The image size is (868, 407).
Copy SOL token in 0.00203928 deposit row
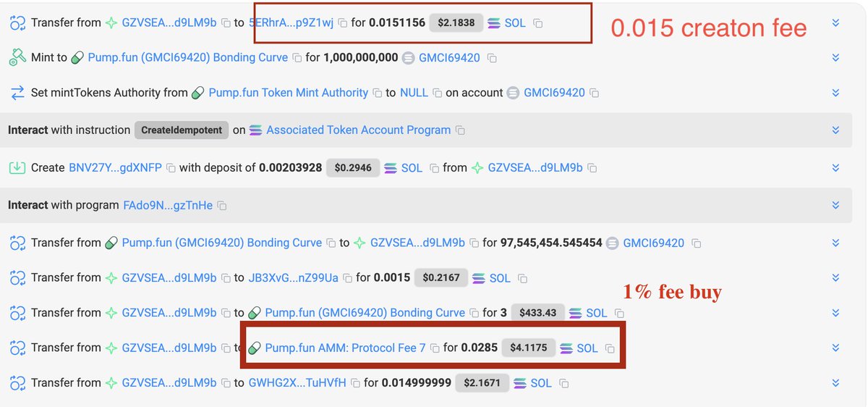click(x=434, y=168)
